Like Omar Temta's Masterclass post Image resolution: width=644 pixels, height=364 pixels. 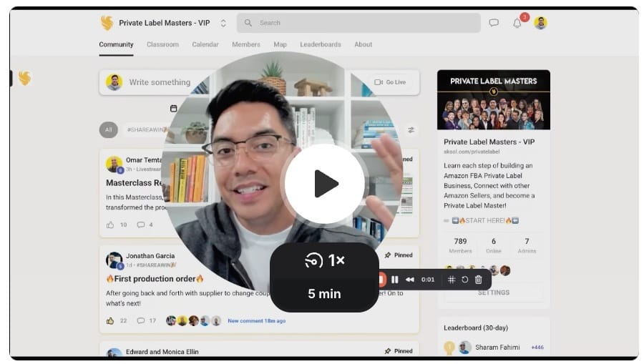tap(110, 225)
